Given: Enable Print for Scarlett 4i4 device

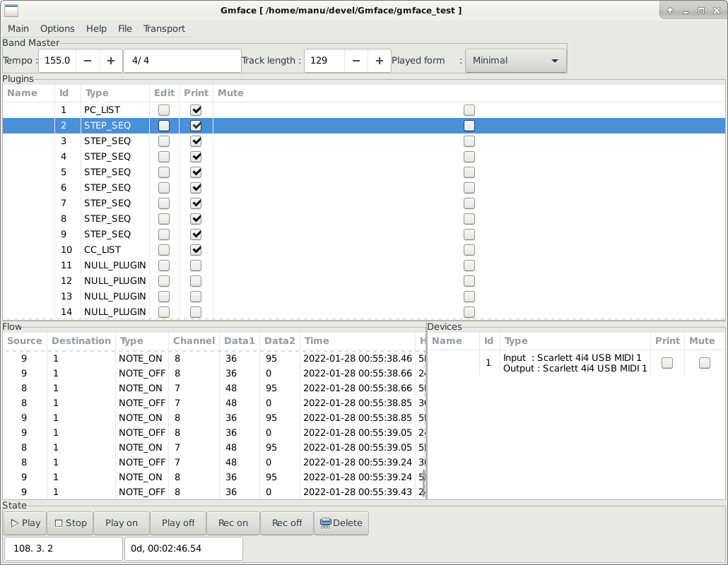Looking at the screenshot, I should coord(667,363).
